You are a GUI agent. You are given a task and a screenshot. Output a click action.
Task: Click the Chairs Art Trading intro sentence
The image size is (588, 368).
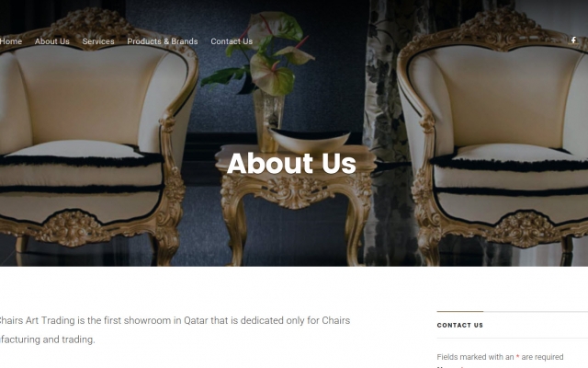[x=175, y=320]
